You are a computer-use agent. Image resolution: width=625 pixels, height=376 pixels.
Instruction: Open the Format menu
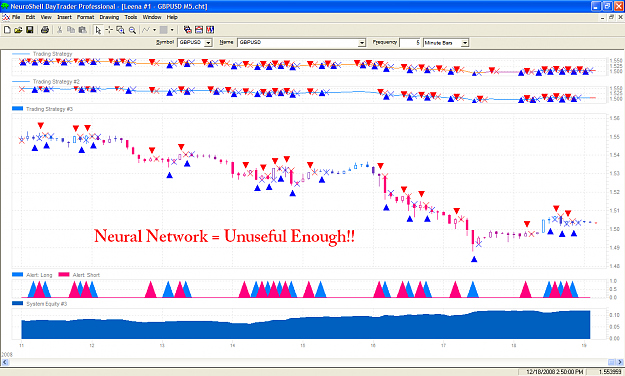click(85, 17)
